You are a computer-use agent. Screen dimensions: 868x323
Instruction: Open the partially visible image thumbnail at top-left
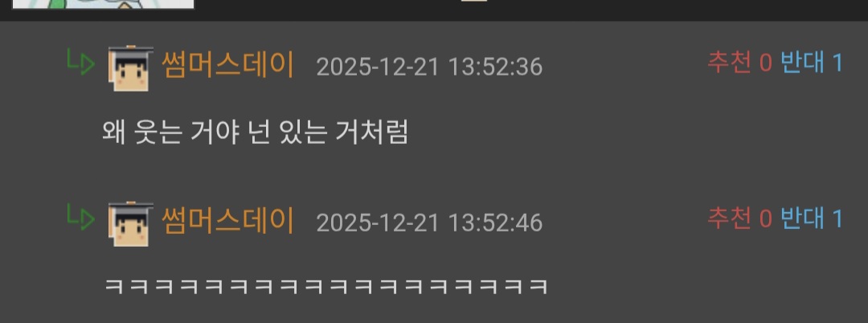103,5
